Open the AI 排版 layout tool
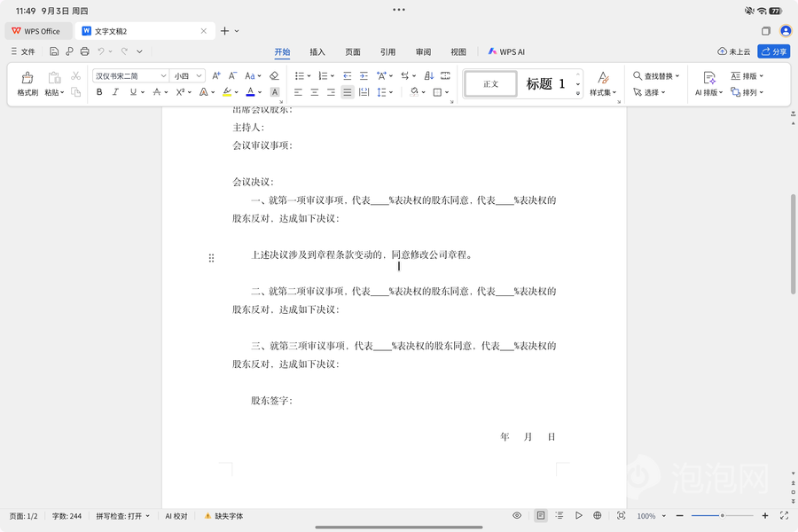This screenshot has height=532, width=798. click(x=709, y=83)
